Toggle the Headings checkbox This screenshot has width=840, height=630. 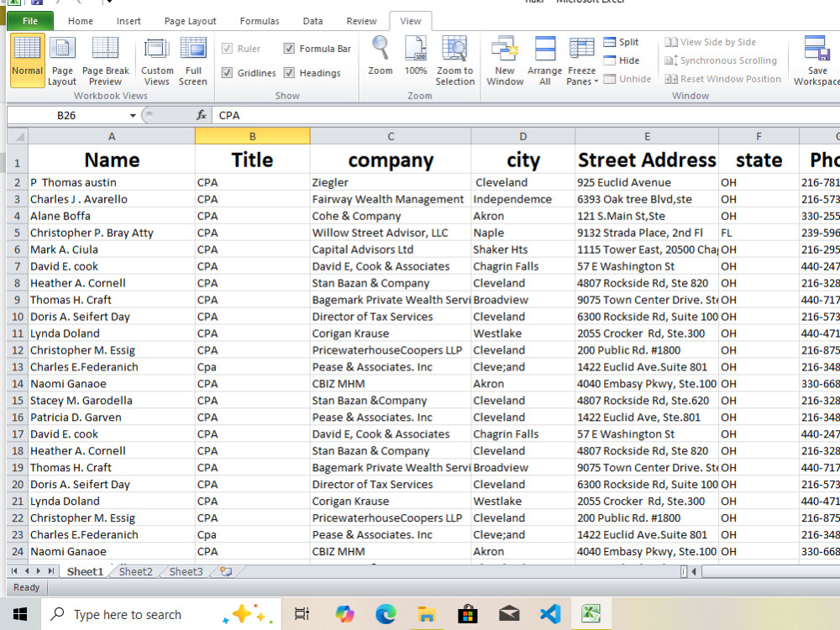click(289, 73)
